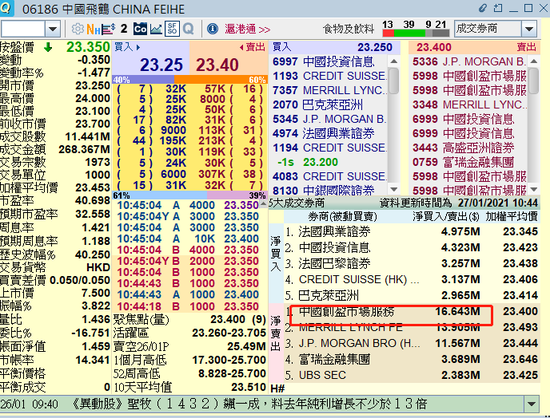Open the 《異動股》聖牧 news headline
Screen dimensions: 550x418
[248, 404]
